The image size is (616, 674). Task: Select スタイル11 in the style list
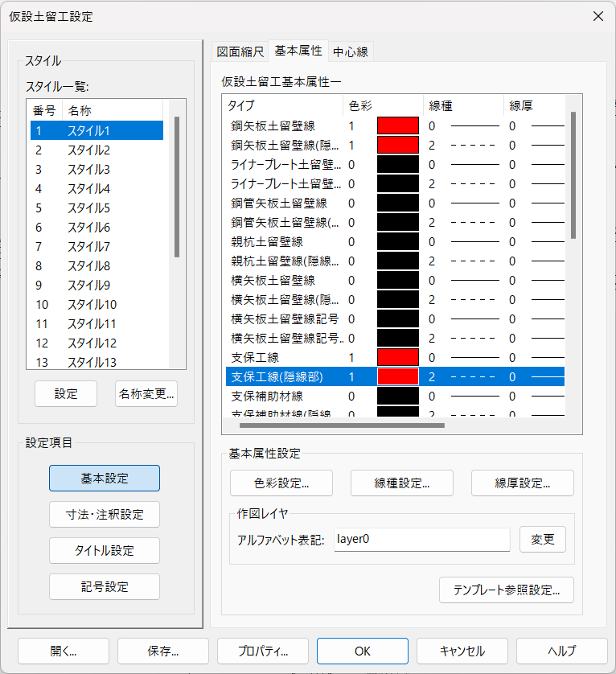point(97,323)
